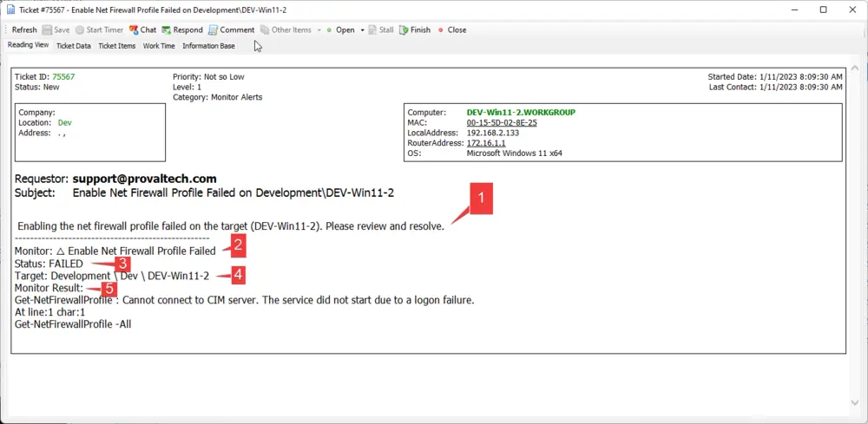Minimize the ticket window

coord(794,10)
